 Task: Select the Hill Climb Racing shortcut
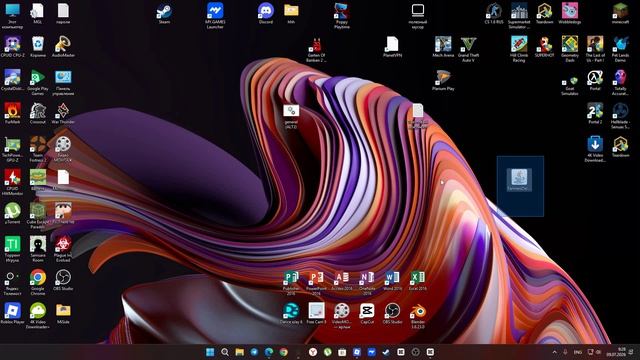519,49
